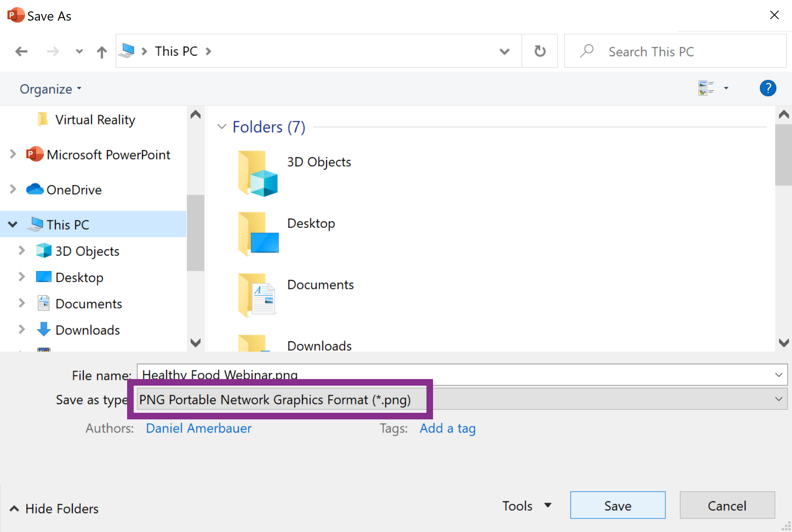This screenshot has height=532, width=792.
Task: Expand the OneDrive tree node
Action: (13, 189)
